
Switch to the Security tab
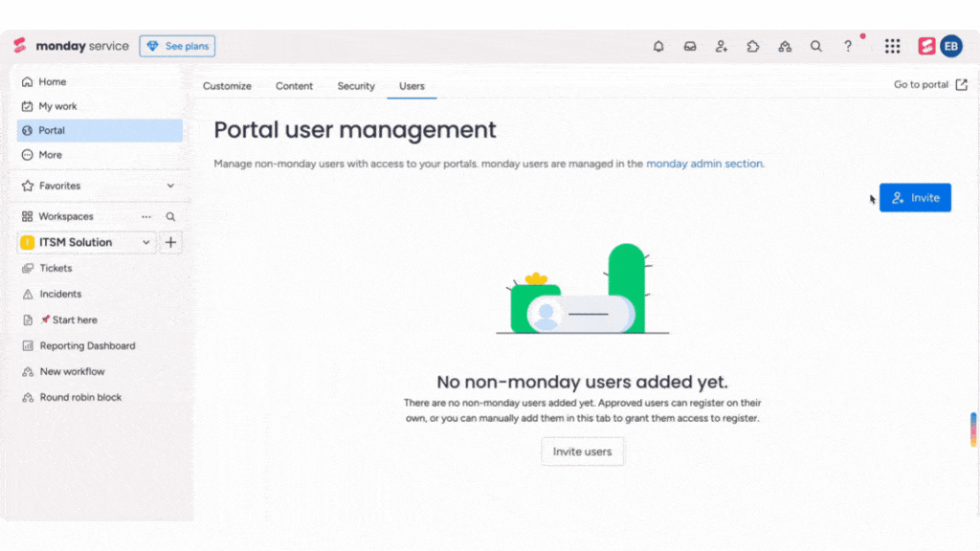pos(356,86)
